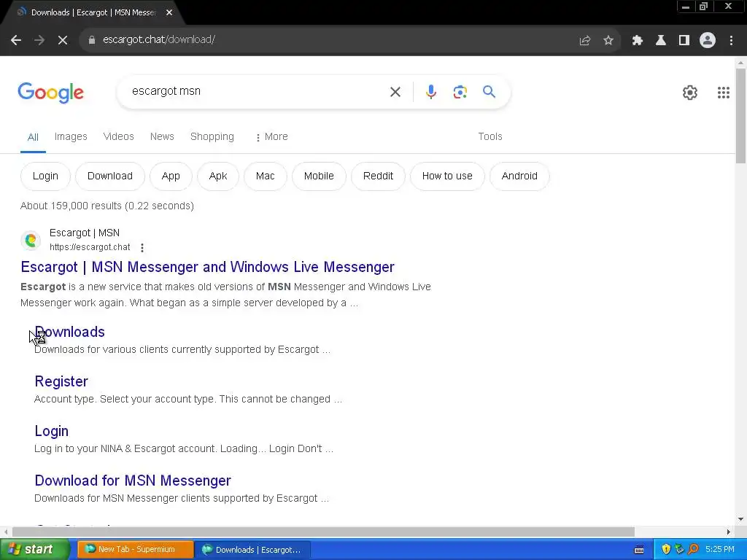Open the Chrome Labs flask icon
The image size is (747, 560).
point(661,40)
